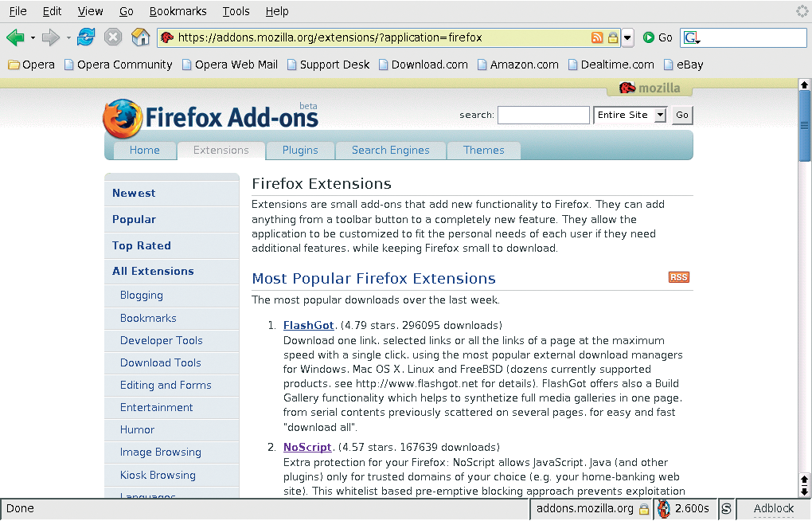Open the Opera bookmarks folder
Screen dimensions: 812x521
point(32,65)
